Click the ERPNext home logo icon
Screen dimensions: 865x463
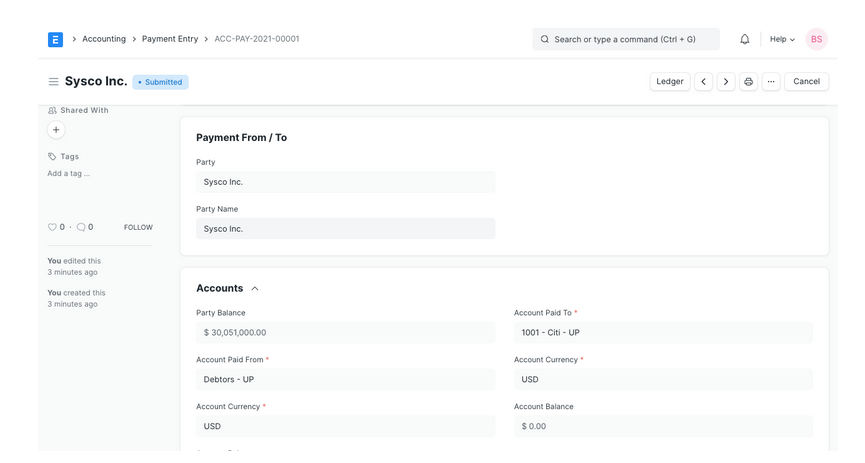pos(55,39)
